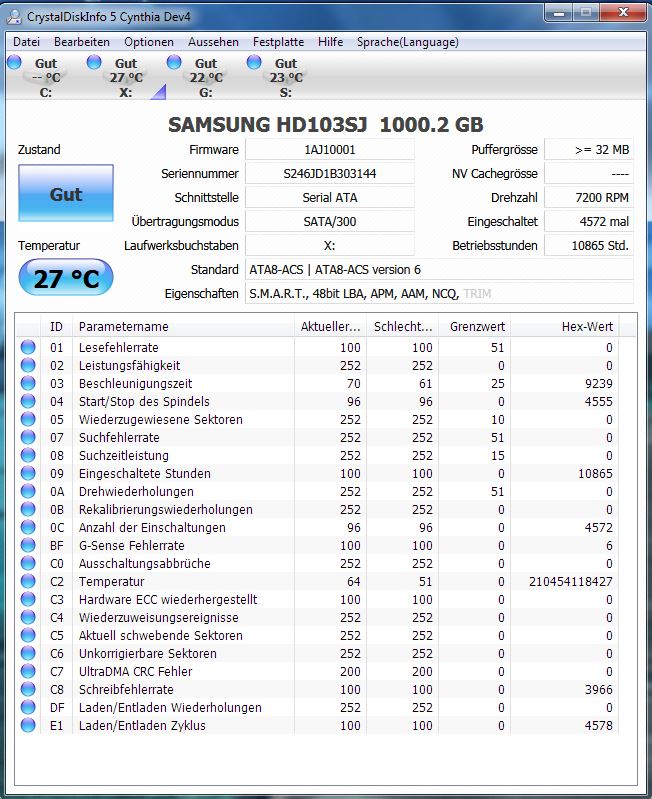
Task: Open the Datei menu
Action: [26, 42]
